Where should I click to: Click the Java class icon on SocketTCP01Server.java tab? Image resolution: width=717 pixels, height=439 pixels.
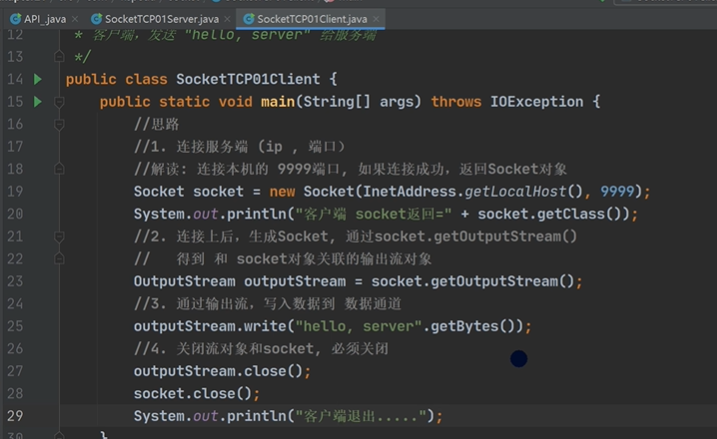96,19
